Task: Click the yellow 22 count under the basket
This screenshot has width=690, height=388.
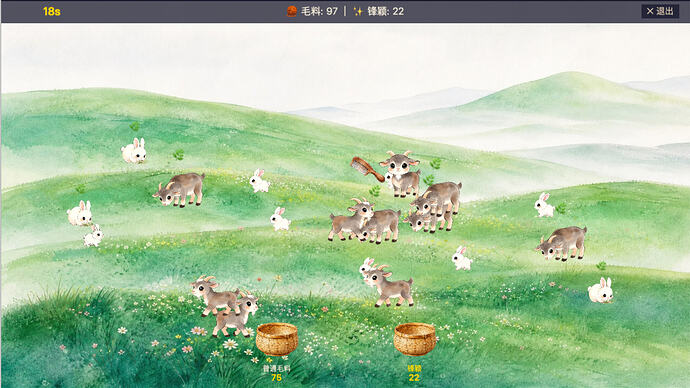Action: [x=414, y=377]
